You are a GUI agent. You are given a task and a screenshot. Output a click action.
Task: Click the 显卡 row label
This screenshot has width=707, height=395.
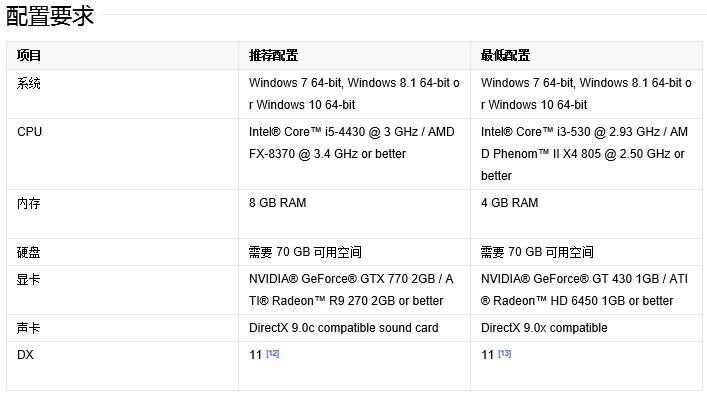[x=28, y=279]
